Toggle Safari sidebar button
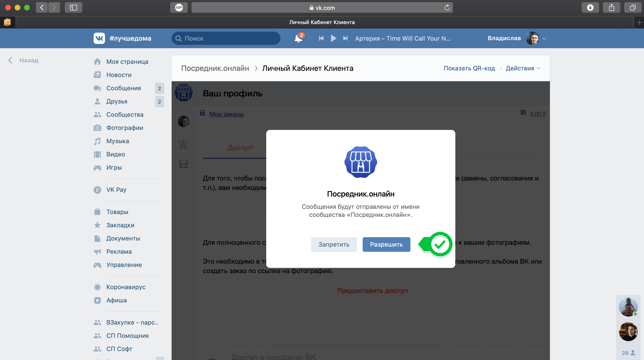 pos(73,8)
